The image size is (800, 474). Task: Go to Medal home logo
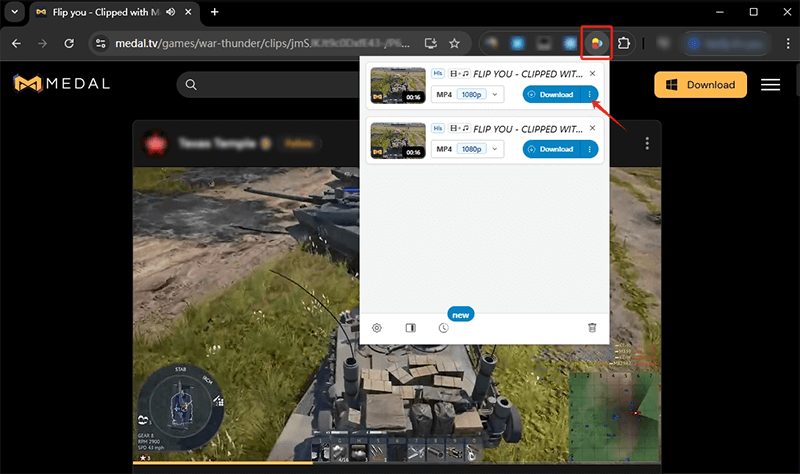click(61, 84)
